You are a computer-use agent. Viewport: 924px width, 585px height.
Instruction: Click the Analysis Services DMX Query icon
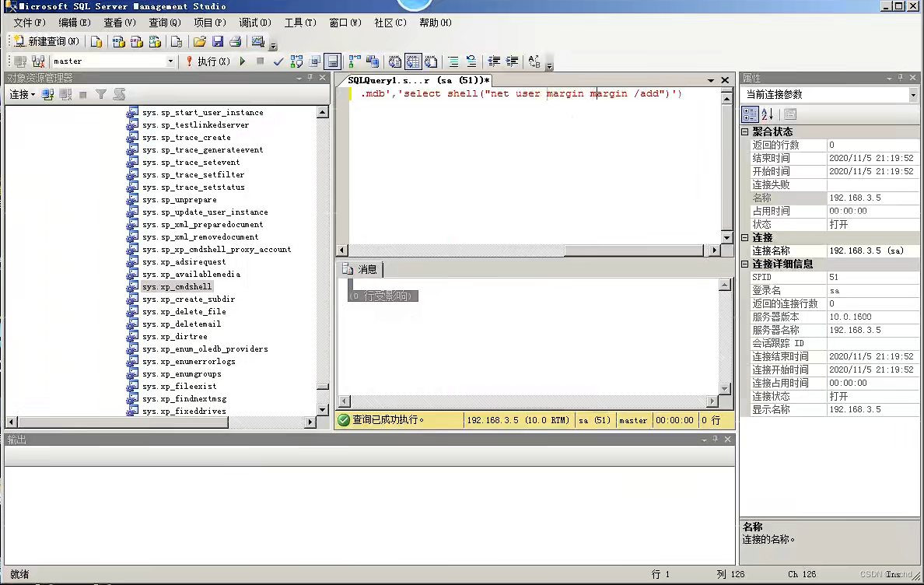tap(137, 41)
